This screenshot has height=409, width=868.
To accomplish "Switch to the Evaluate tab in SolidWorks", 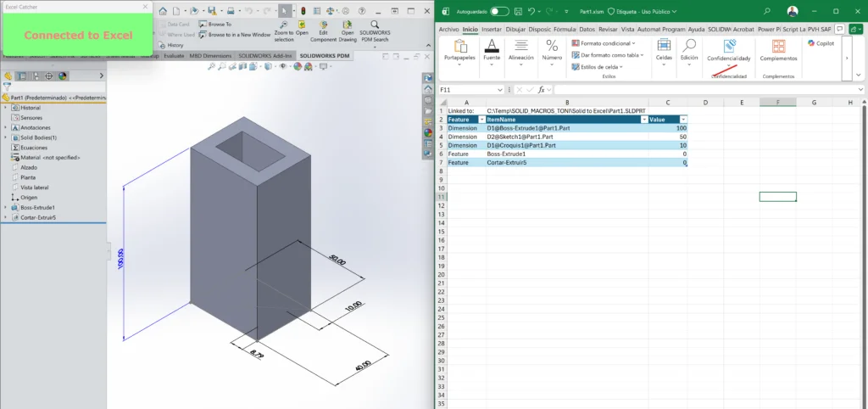I will point(174,56).
